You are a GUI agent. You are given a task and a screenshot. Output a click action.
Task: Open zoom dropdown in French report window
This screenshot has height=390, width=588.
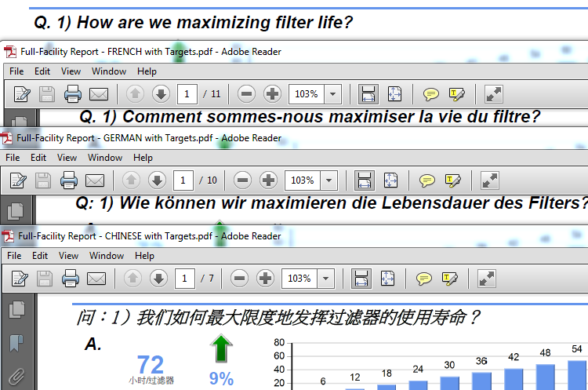pos(332,94)
